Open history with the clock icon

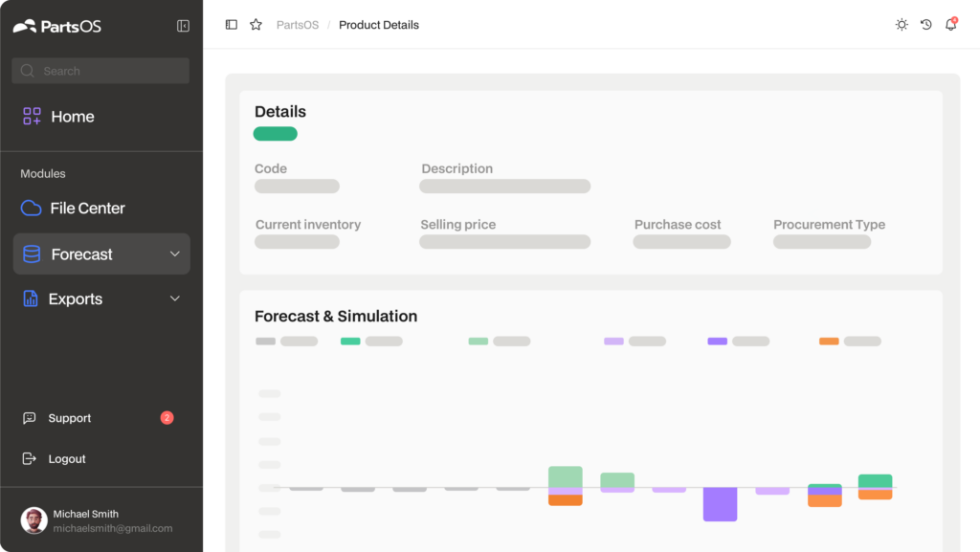(926, 25)
